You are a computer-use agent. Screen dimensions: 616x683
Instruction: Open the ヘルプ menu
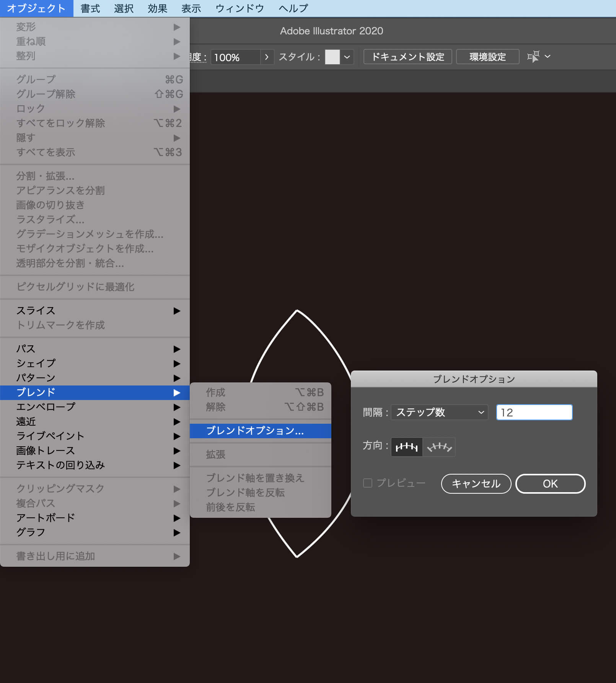(x=292, y=8)
